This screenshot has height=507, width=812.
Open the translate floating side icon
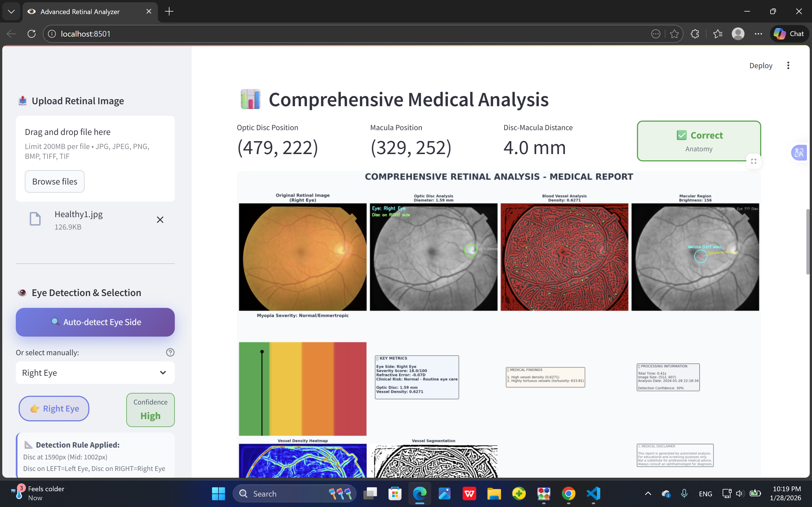(x=799, y=153)
